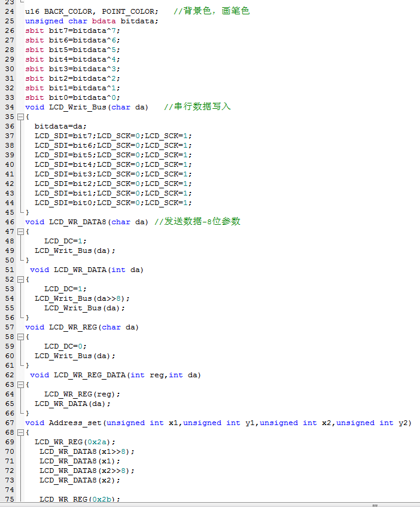
Task: Click the 'LCD_WR_DATA8(x1>>8);' statement
Action: [x=87, y=451]
